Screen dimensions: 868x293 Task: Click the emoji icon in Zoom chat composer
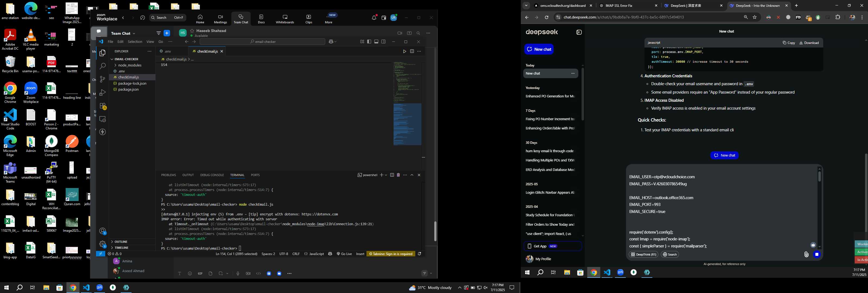point(190,273)
